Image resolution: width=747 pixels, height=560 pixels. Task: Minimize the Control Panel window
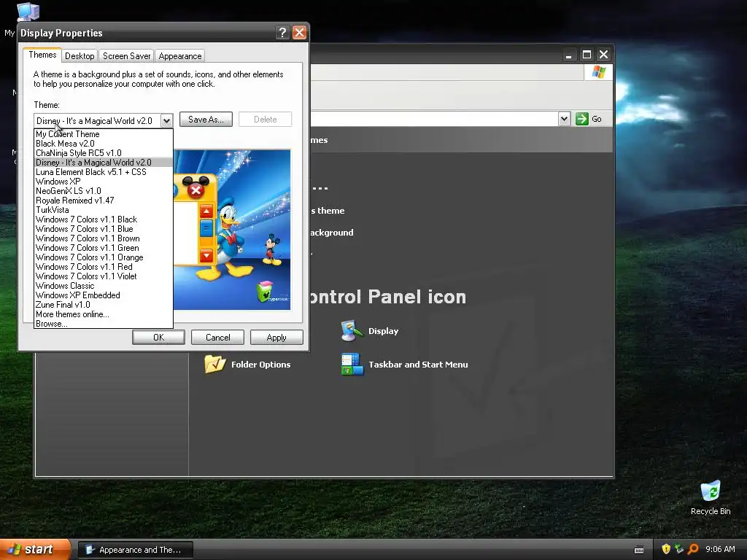(568, 55)
